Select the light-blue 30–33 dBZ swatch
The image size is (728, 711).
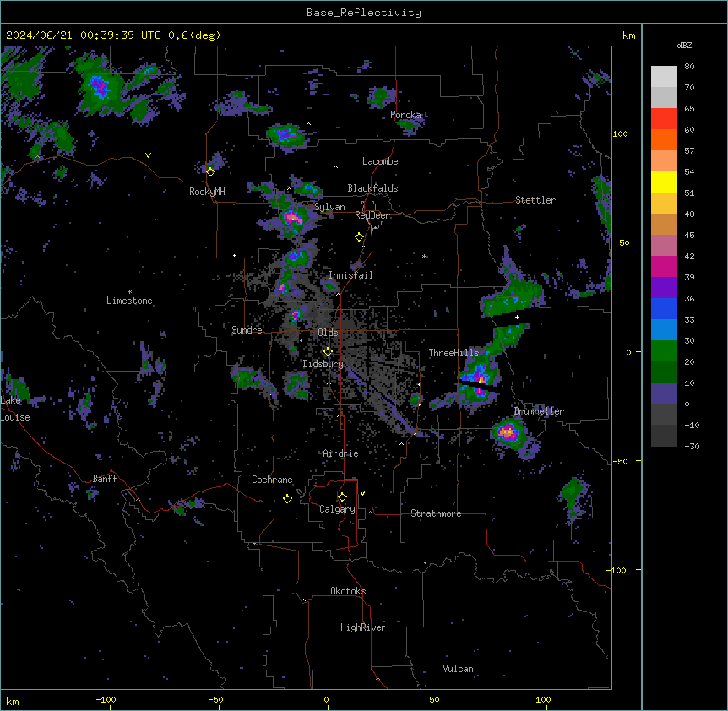[664, 330]
